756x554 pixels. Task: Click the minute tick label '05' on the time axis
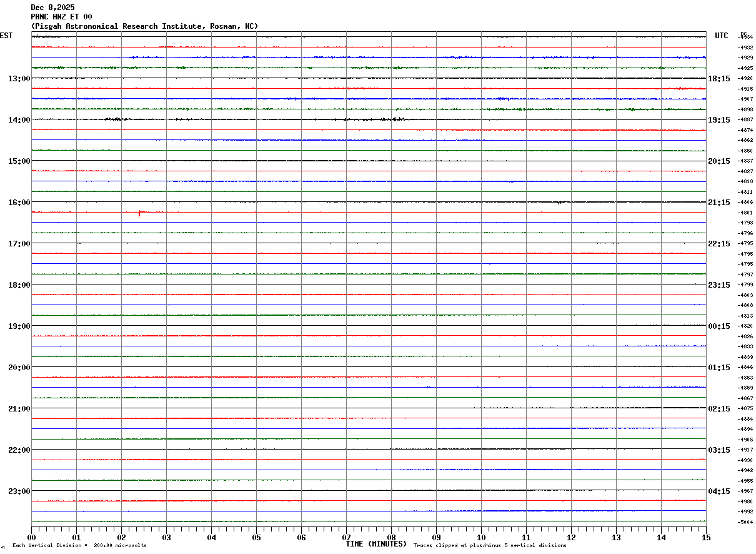(257, 537)
